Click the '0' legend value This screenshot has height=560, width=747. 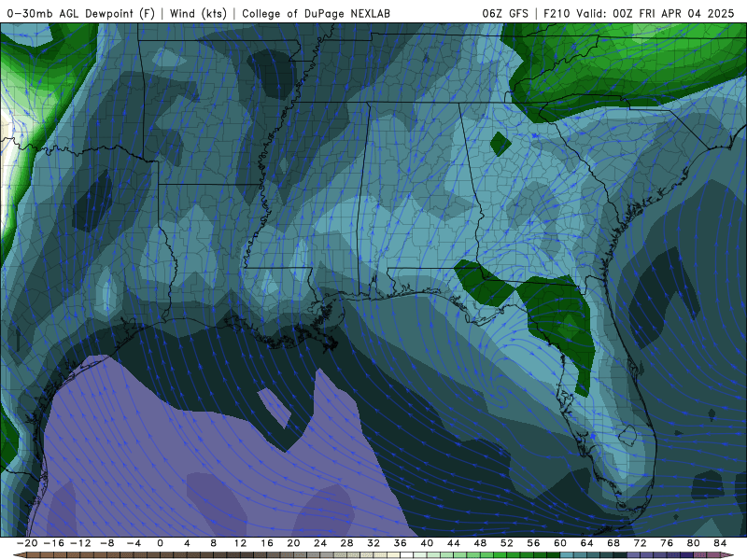[x=160, y=543]
